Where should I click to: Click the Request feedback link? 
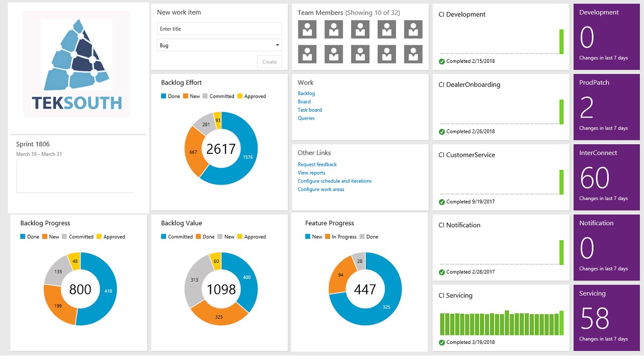(x=317, y=165)
